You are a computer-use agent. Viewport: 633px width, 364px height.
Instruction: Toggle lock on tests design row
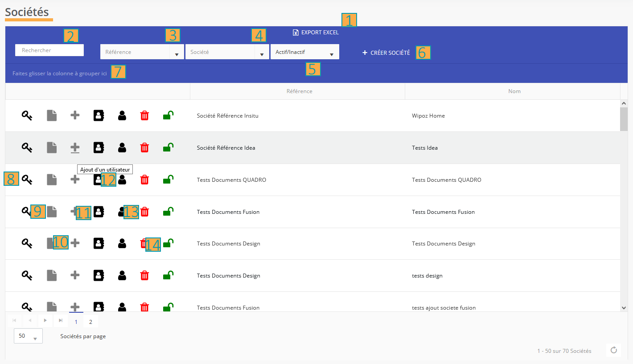(x=168, y=276)
